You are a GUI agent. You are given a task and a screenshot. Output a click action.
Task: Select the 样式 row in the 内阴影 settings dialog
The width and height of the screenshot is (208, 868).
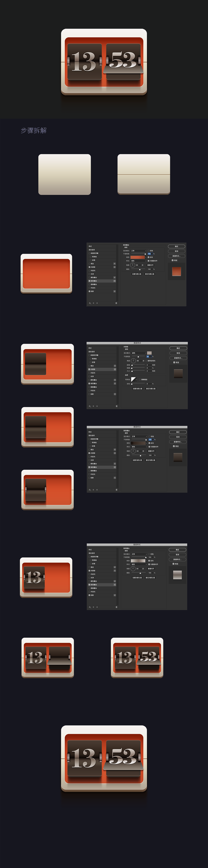(102, 348)
